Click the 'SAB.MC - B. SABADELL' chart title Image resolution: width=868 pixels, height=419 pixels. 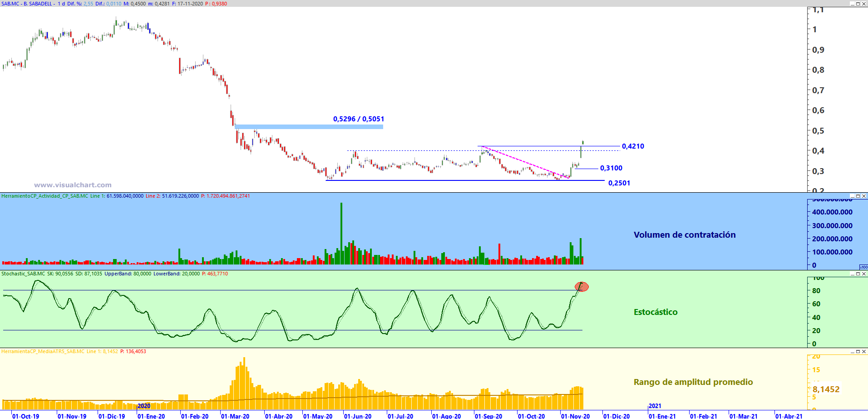[27, 4]
